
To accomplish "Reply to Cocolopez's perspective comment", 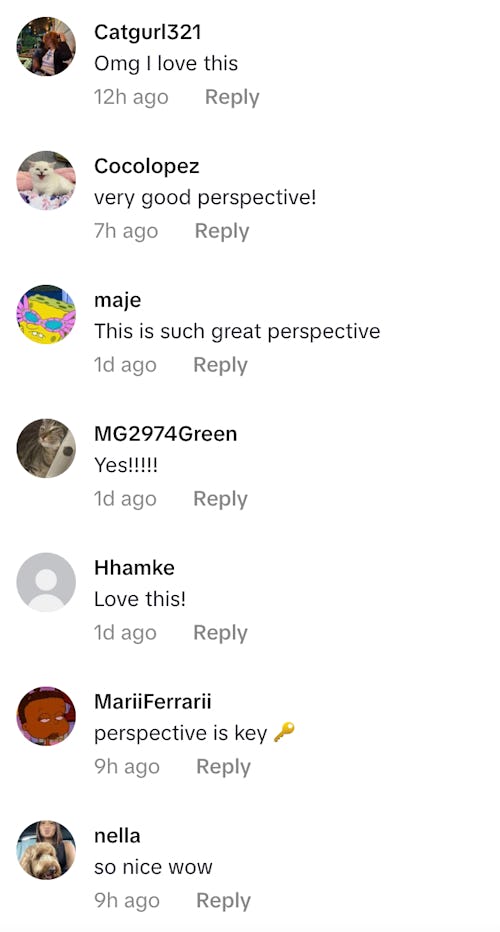I will [222, 231].
